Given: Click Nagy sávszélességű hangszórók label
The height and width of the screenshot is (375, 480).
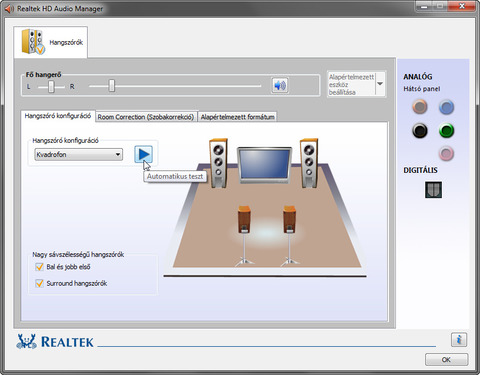Looking at the screenshot, I should tap(78, 255).
